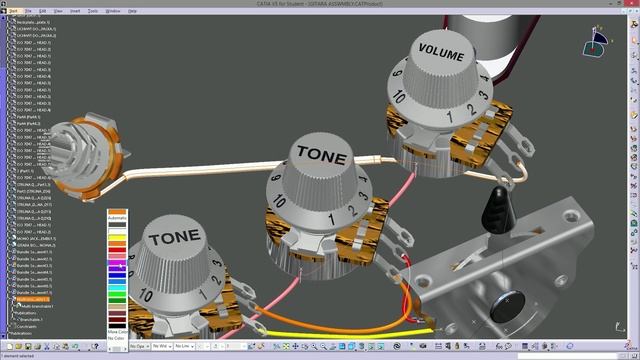Screen dimensions: 640x360
Task: Click the Fly mode icon
Action: (x=277, y=347)
